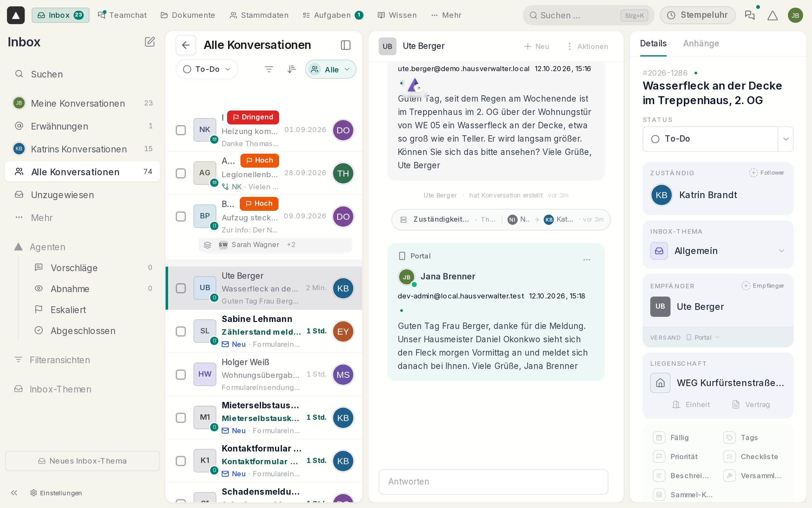
Task: Click the Antworten reply field
Action: pyautogui.click(x=493, y=482)
